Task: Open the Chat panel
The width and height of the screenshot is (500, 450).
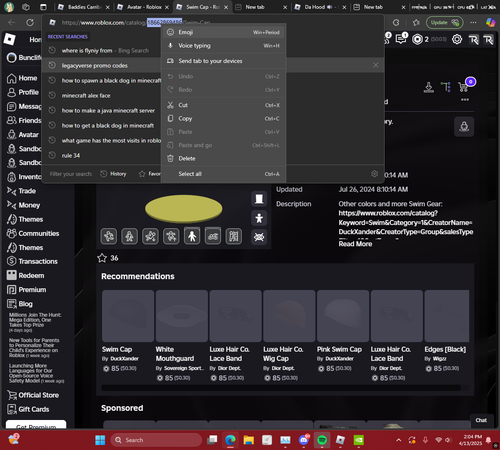Action: tap(481, 420)
